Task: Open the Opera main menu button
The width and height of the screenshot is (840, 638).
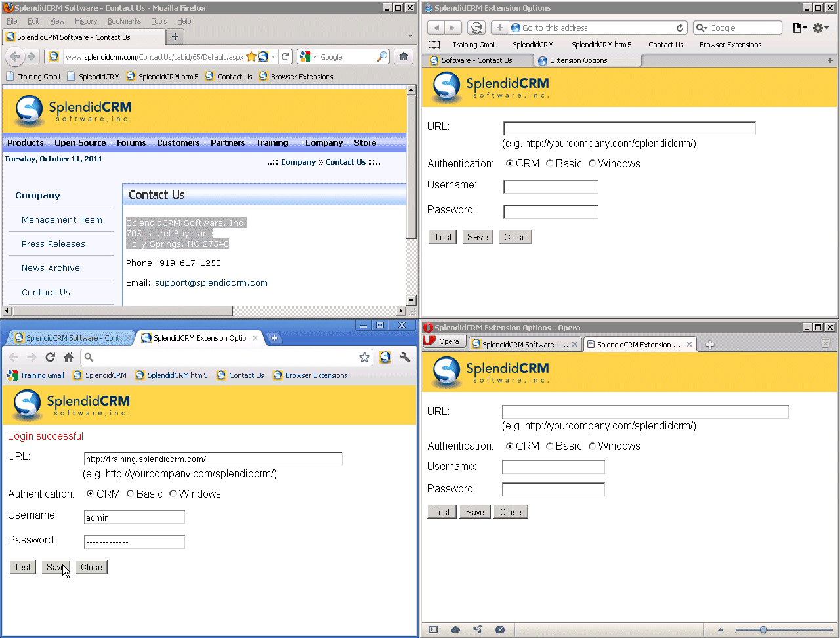Action: (443, 341)
